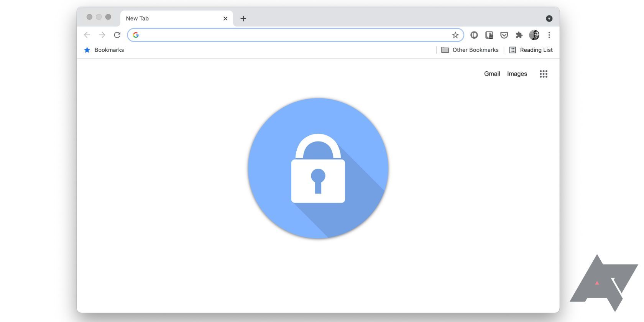Click the forward navigation arrow

click(102, 35)
